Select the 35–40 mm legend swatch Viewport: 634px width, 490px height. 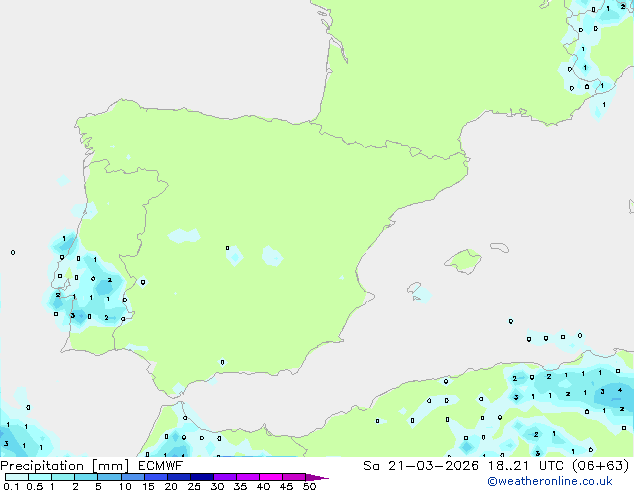point(248,477)
